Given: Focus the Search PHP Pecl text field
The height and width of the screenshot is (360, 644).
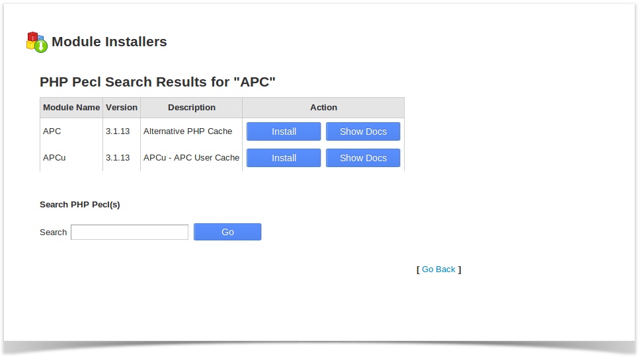Looking at the screenshot, I should coord(130,232).
